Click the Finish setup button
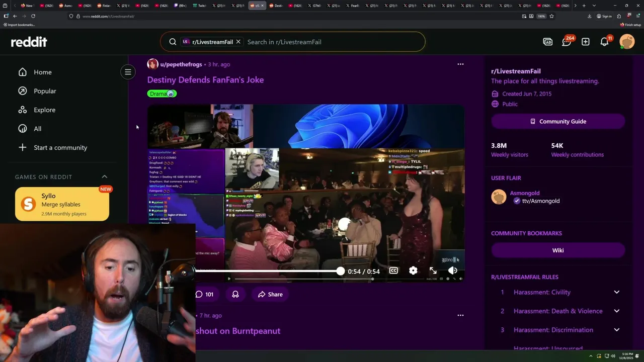644x362 pixels. tap(630, 25)
